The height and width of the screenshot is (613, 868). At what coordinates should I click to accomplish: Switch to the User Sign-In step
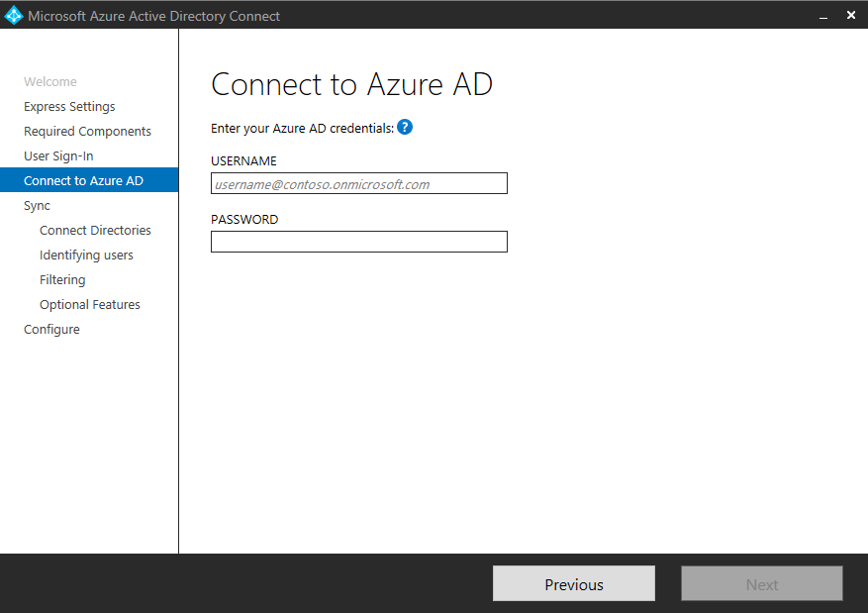pyautogui.click(x=58, y=156)
